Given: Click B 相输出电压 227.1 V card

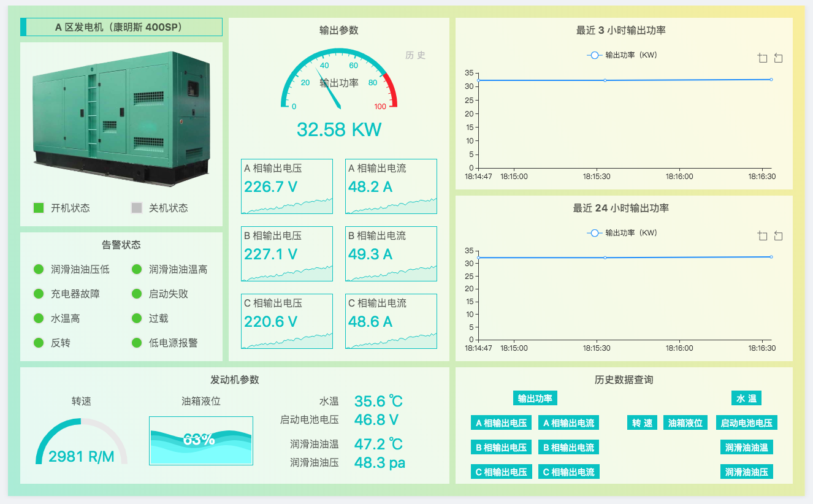Looking at the screenshot, I should pyautogui.click(x=287, y=254).
